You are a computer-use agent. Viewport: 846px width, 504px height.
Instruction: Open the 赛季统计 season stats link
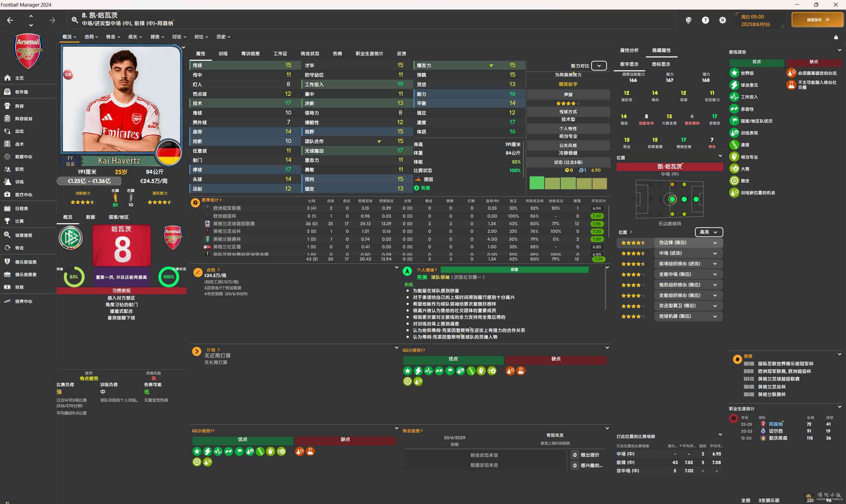(211, 200)
